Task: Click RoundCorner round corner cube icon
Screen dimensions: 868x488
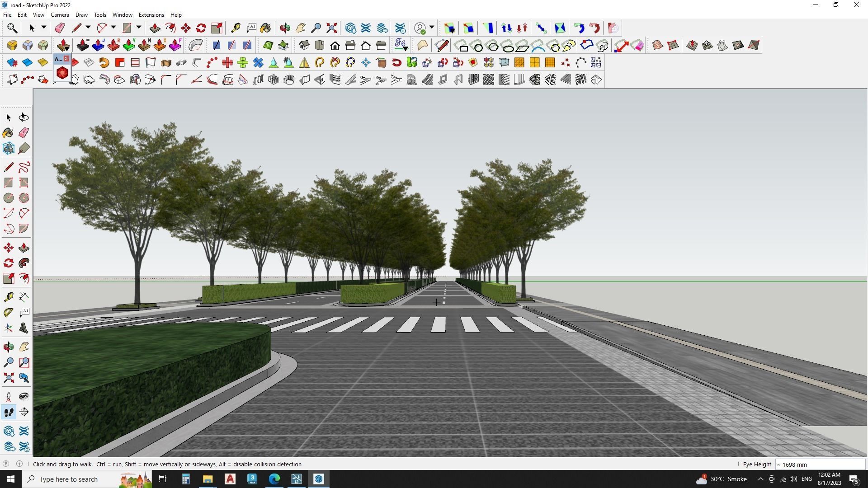Action: tap(12, 45)
